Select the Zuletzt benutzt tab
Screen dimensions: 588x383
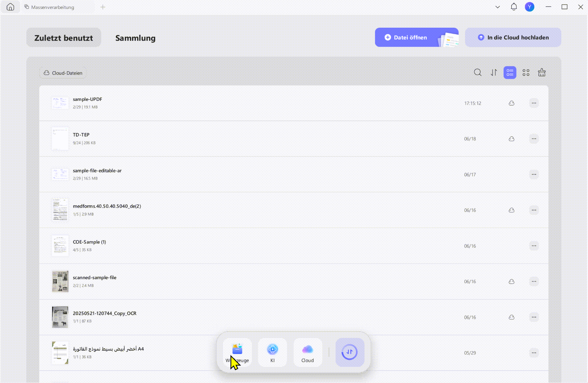64,38
